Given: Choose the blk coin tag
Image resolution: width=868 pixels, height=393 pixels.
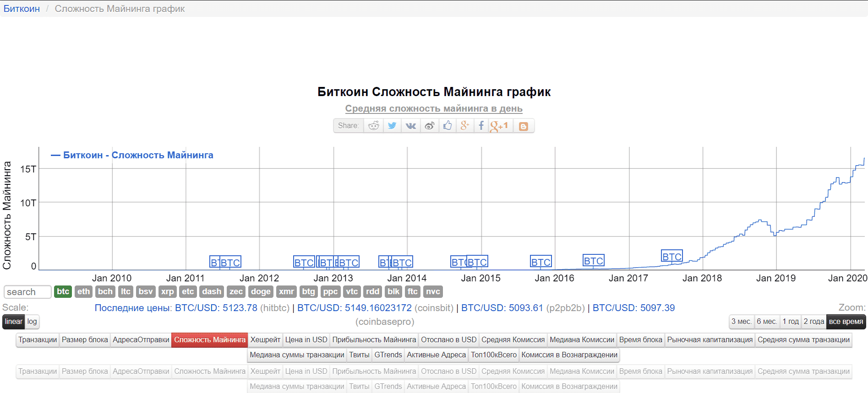Looking at the screenshot, I should (393, 291).
